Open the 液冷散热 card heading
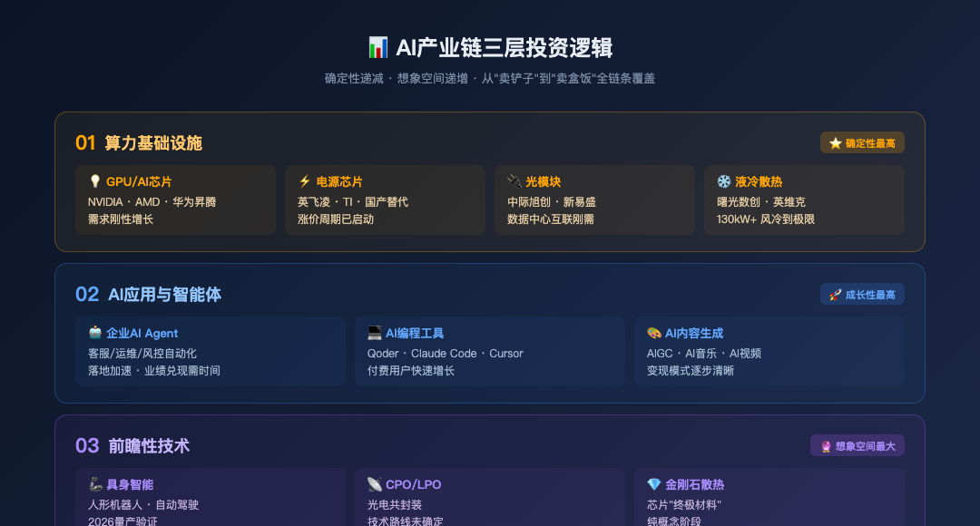 coord(759,181)
